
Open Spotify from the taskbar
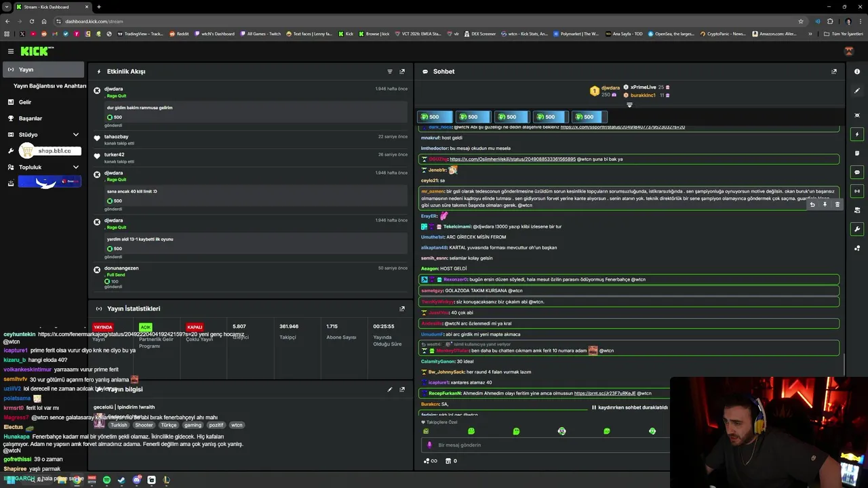click(106, 480)
